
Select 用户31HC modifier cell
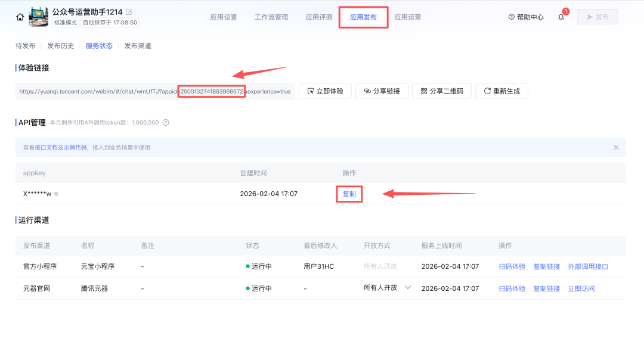[318, 266]
